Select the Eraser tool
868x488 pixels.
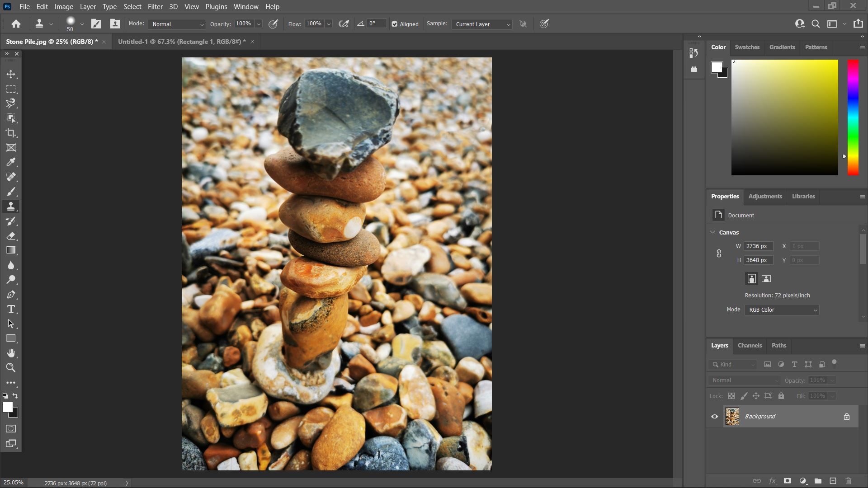[x=11, y=236]
